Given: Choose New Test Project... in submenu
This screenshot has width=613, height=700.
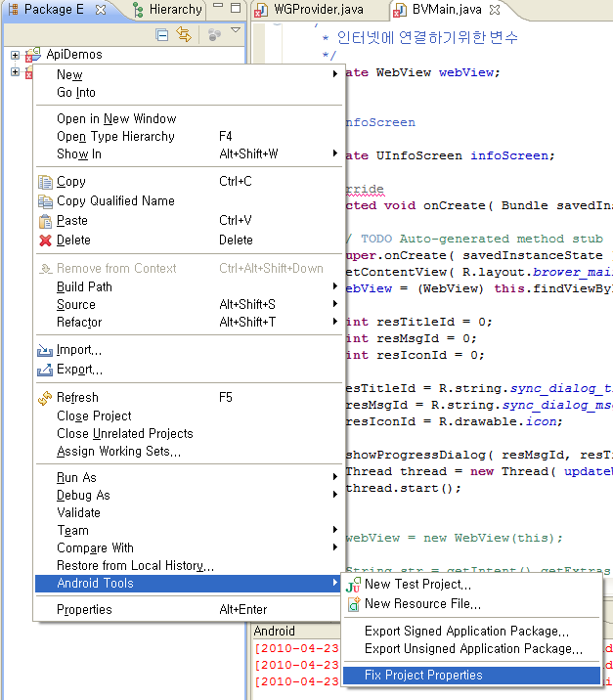Looking at the screenshot, I should tap(471, 585).
